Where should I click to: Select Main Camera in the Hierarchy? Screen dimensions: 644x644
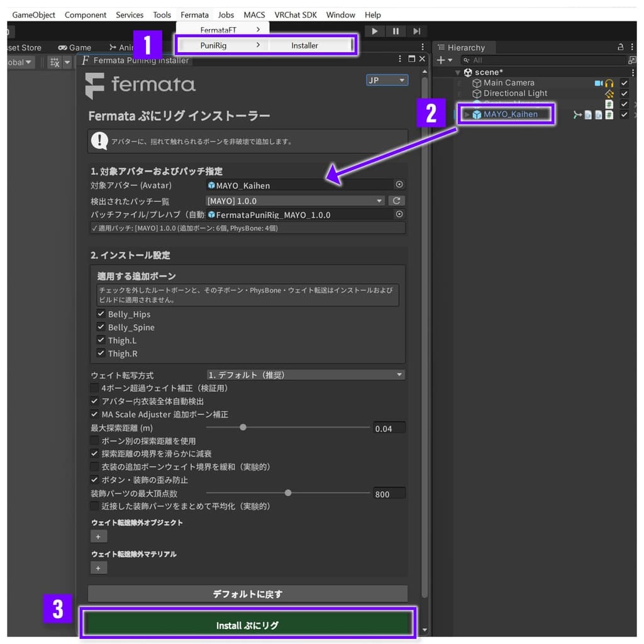(x=508, y=83)
